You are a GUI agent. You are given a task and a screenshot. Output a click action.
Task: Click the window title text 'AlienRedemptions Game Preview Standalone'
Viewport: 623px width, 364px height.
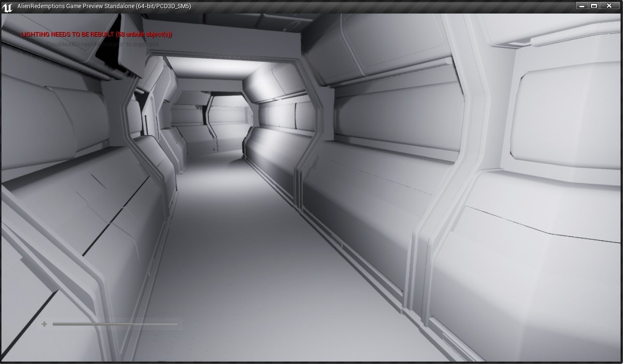pos(104,6)
